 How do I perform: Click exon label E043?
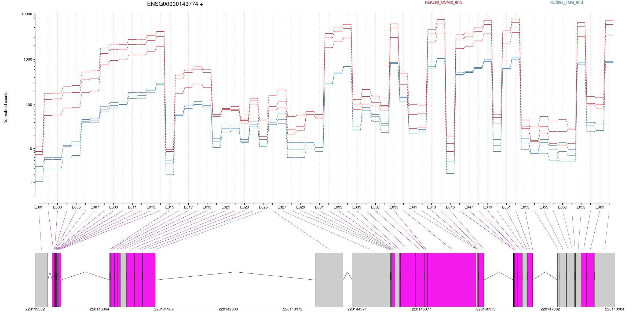(x=431, y=207)
